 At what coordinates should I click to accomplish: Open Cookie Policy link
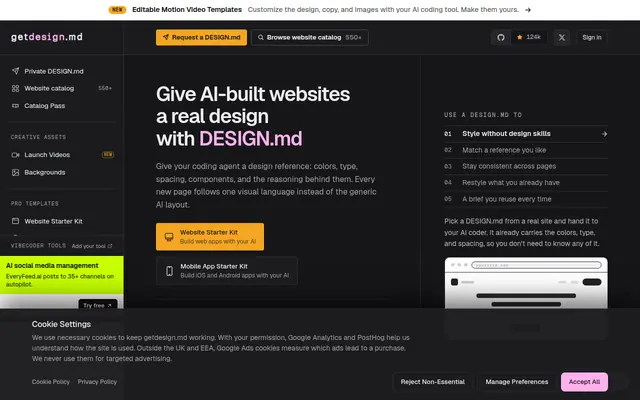coord(51,382)
